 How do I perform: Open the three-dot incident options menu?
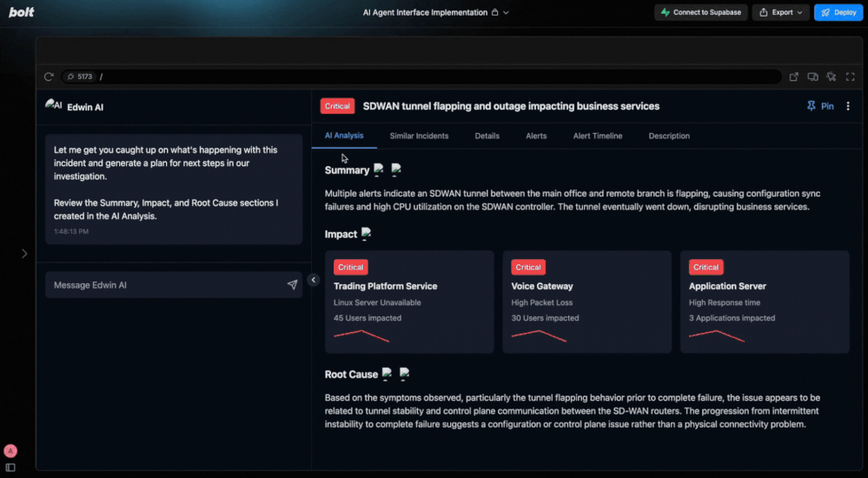tap(848, 106)
